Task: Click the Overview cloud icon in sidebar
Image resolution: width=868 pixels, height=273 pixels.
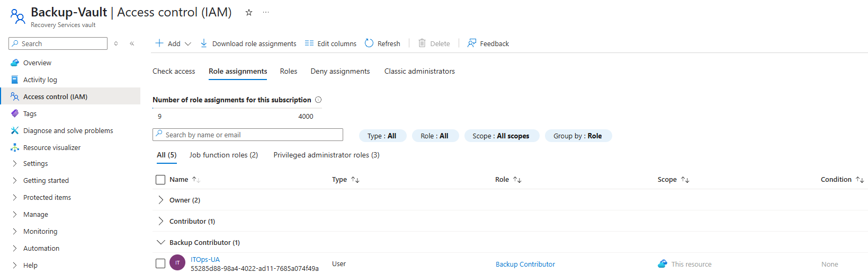Action: point(15,63)
